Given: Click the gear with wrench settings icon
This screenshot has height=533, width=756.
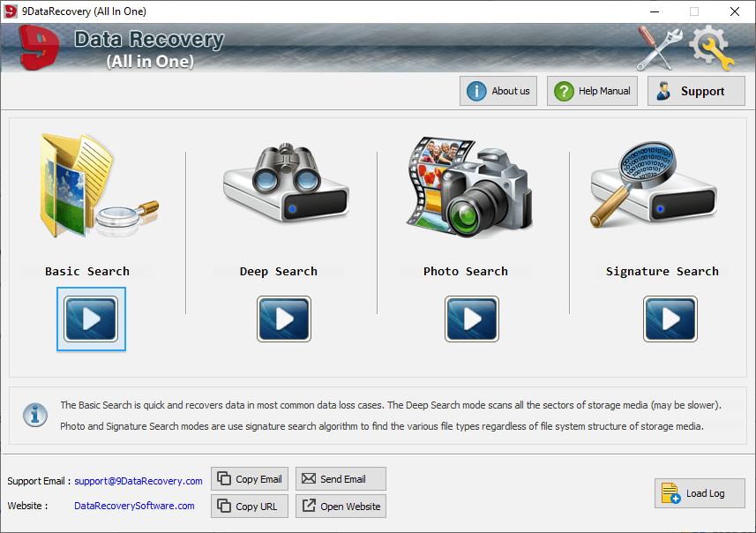Looking at the screenshot, I should [x=712, y=48].
